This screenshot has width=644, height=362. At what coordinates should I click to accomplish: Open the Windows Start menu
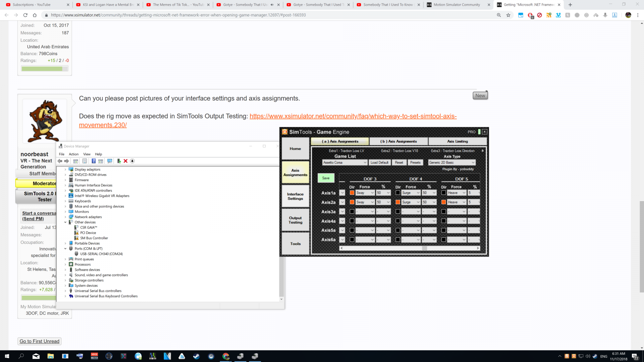point(7,356)
